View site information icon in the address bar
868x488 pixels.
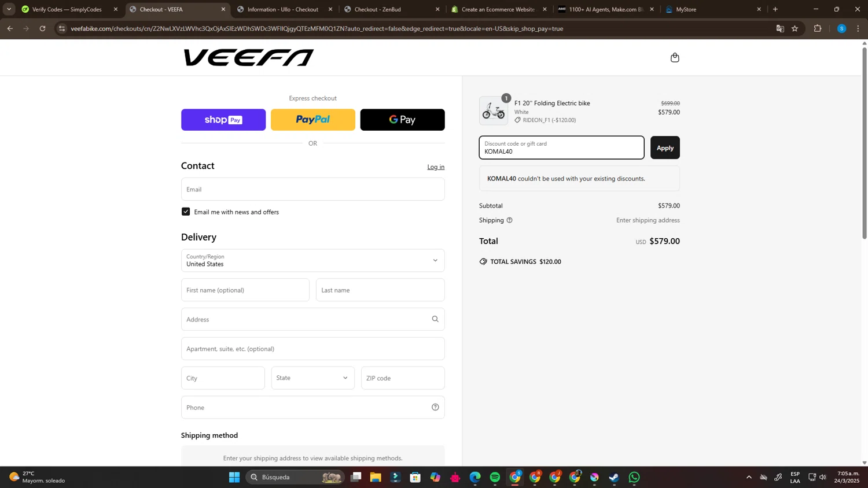click(62, 28)
